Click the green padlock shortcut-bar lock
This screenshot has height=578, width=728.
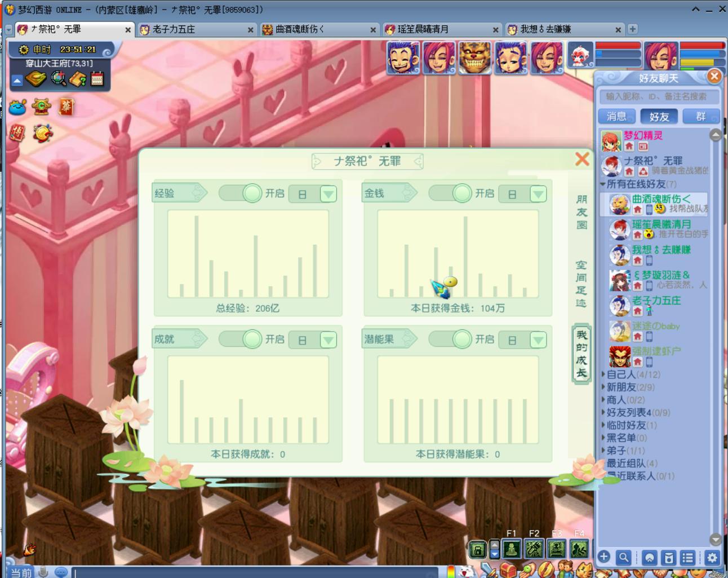point(477,550)
